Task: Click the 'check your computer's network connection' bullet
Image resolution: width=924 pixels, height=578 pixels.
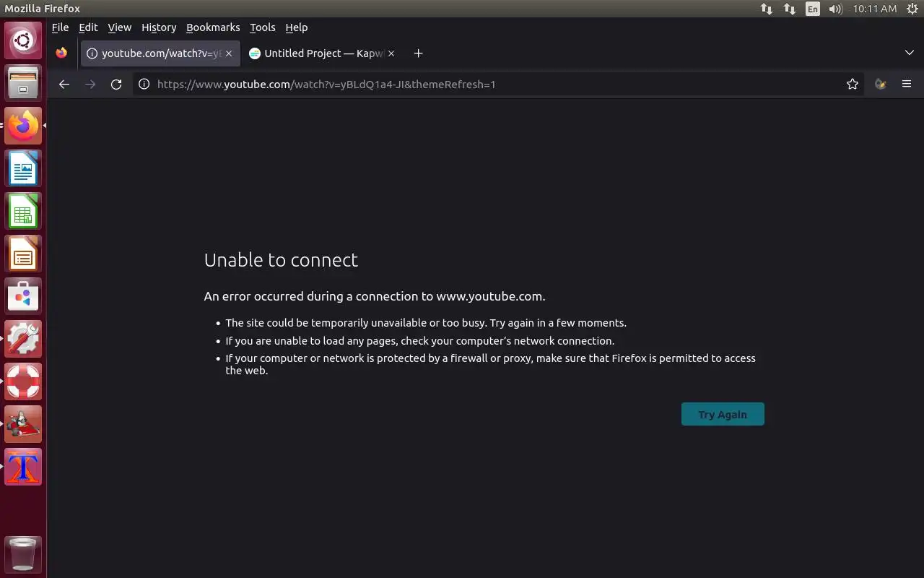Action: [420, 341]
